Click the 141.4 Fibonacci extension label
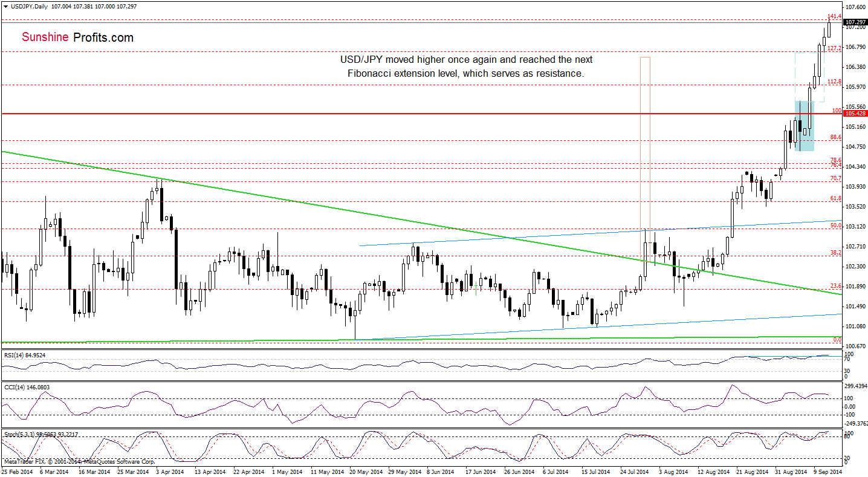The image size is (868, 477). point(834,16)
